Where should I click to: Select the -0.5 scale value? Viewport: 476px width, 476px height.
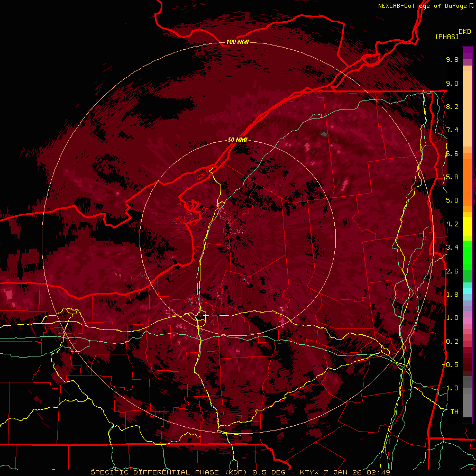pos(450,364)
